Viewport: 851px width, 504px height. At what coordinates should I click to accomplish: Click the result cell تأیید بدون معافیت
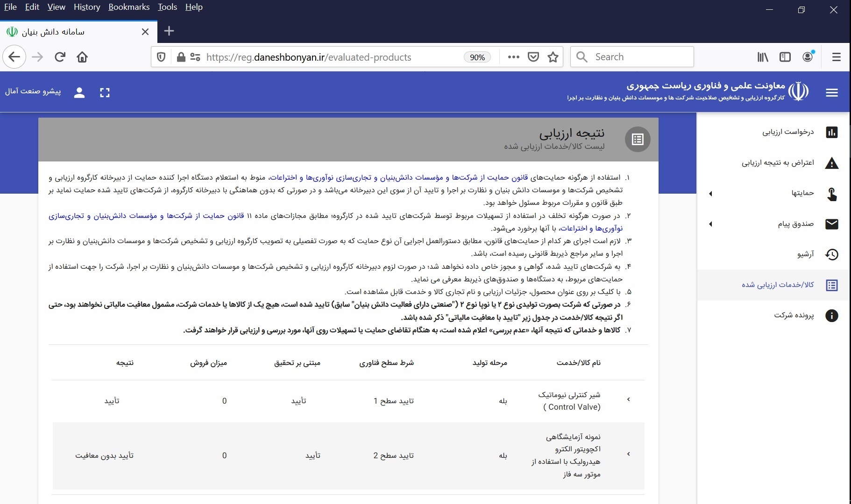point(104,455)
